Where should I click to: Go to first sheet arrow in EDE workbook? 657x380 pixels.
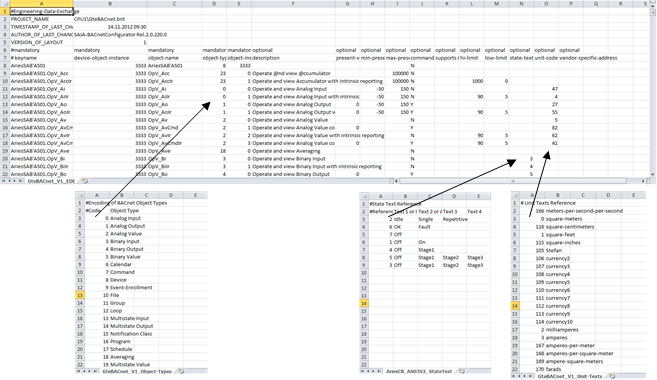click(4, 181)
